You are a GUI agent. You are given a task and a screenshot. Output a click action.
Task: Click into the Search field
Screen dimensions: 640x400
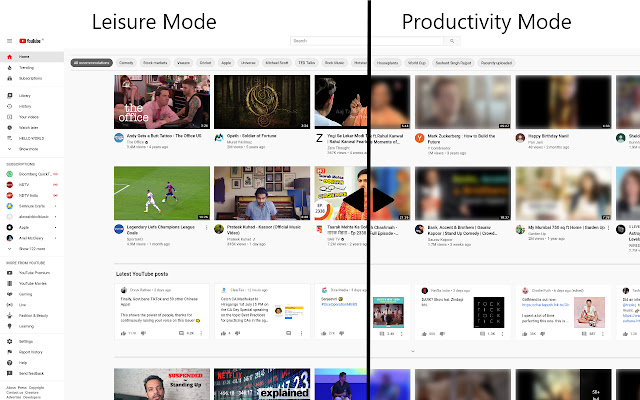(367, 41)
